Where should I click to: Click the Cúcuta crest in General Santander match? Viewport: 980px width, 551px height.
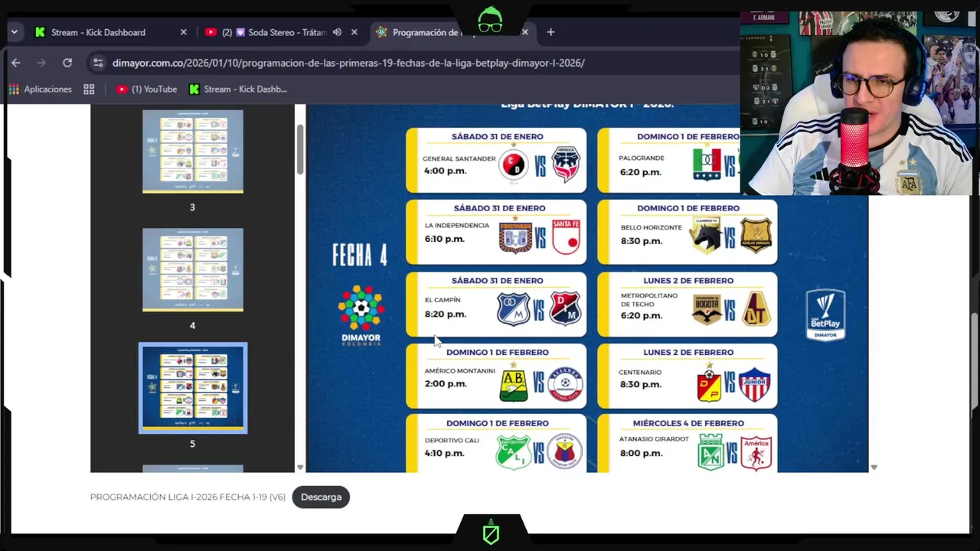[x=513, y=165]
